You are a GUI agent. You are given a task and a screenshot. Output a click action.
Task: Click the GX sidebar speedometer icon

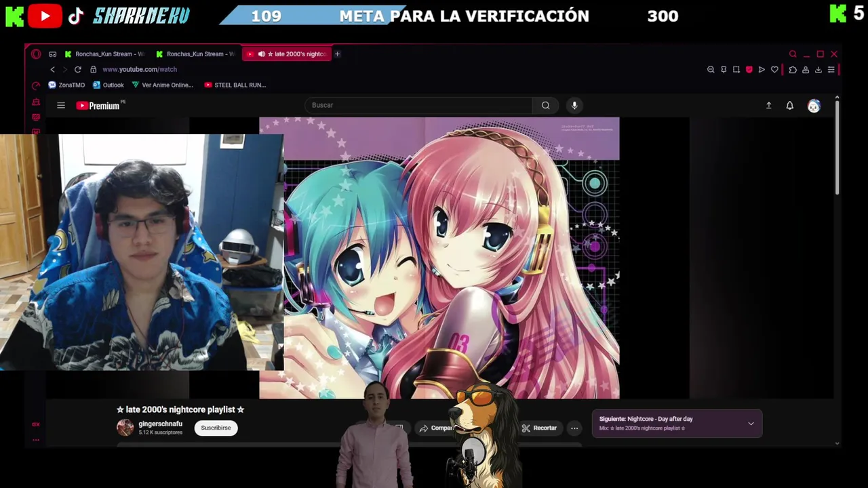pos(36,85)
